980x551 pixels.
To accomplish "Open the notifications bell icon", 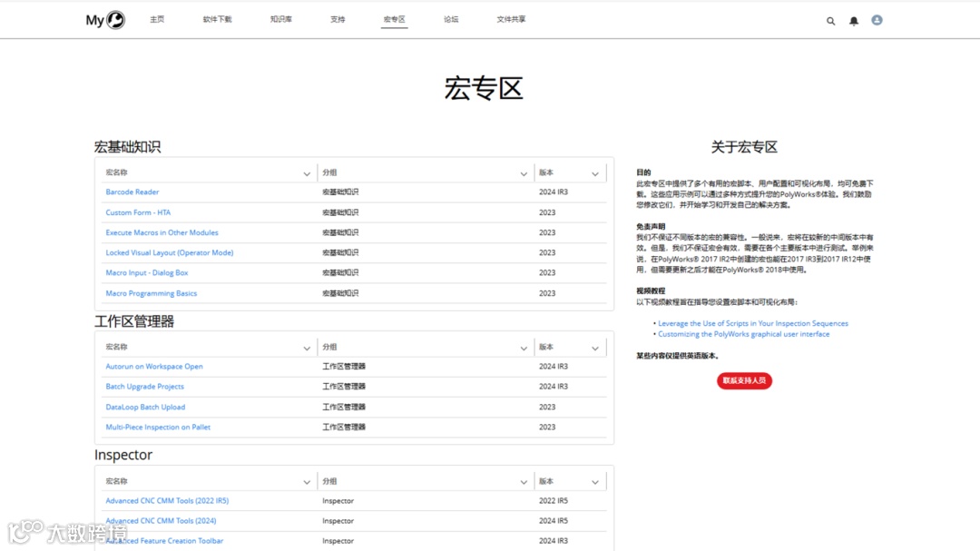I will [x=854, y=21].
